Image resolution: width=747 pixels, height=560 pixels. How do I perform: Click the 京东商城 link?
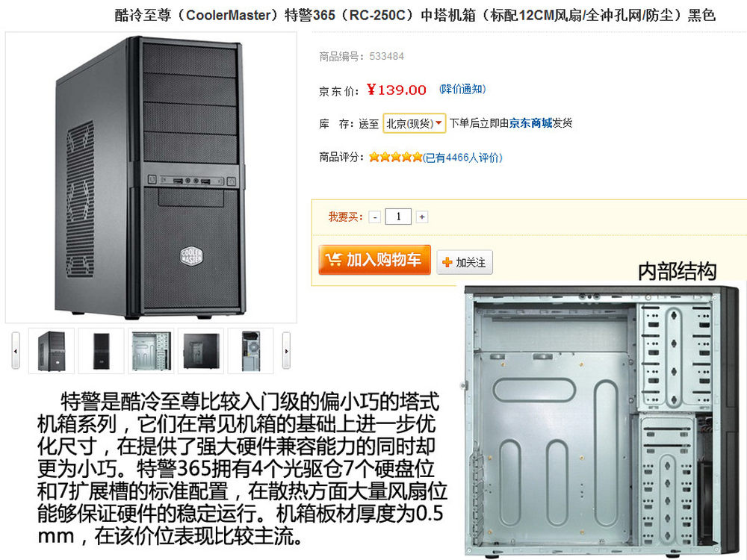(530, 123)
